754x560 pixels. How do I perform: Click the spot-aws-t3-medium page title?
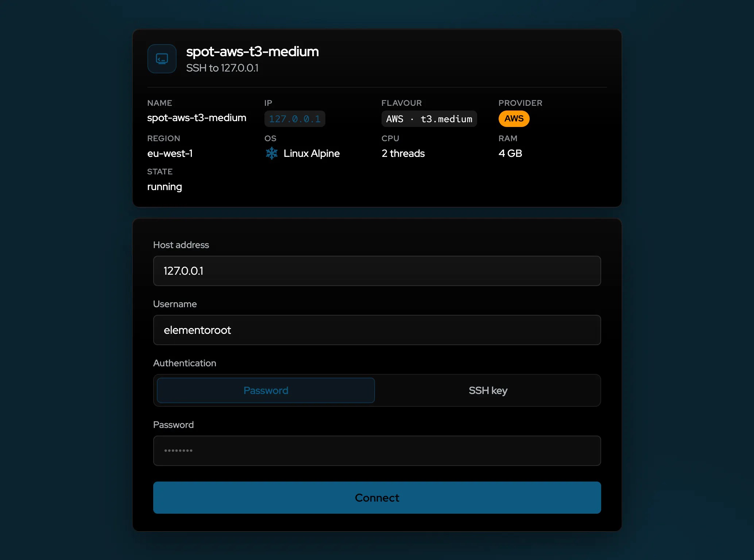[x=252, y=52]
